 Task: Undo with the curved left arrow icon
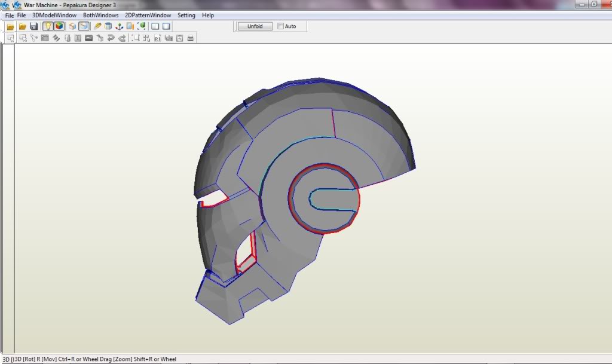111,38
